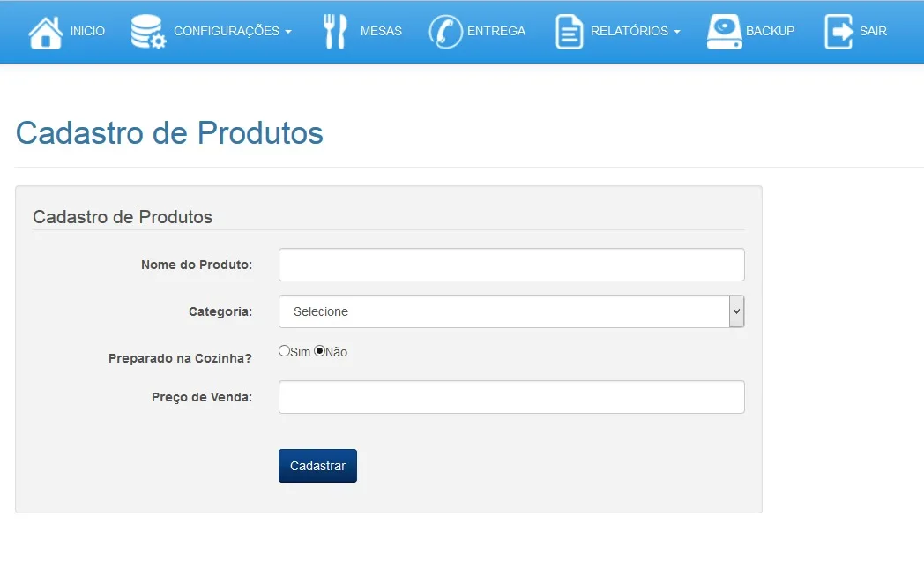The width and height of the screenshot is (924, 562).
Task: Click the Preparado na Cozinha? label
Action: coord(181,358)
